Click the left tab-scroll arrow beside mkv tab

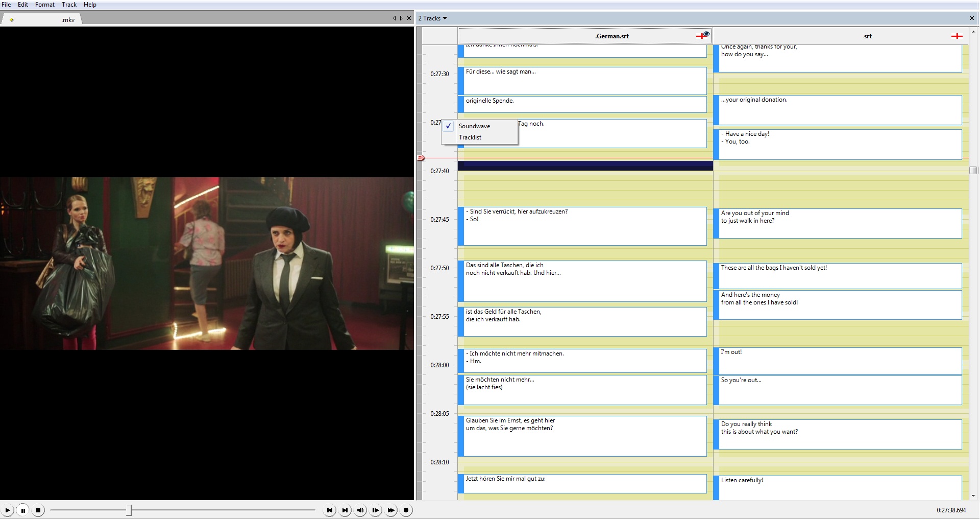tap(394, 18)
